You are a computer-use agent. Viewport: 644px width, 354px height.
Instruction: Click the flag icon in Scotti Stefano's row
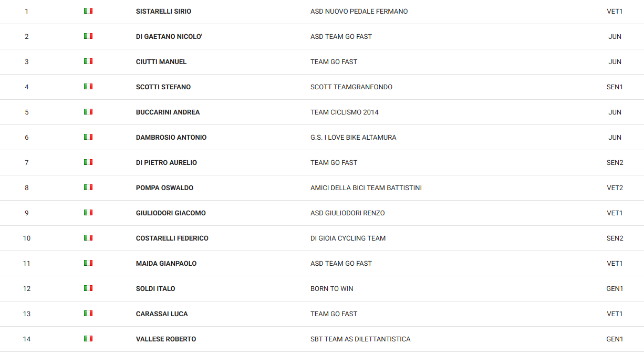coord(88,87)
